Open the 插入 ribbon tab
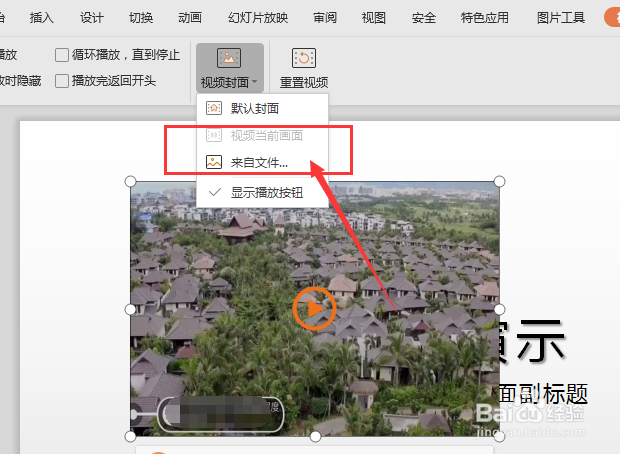This screenshot has height=454, width=620. pos(42,18)
